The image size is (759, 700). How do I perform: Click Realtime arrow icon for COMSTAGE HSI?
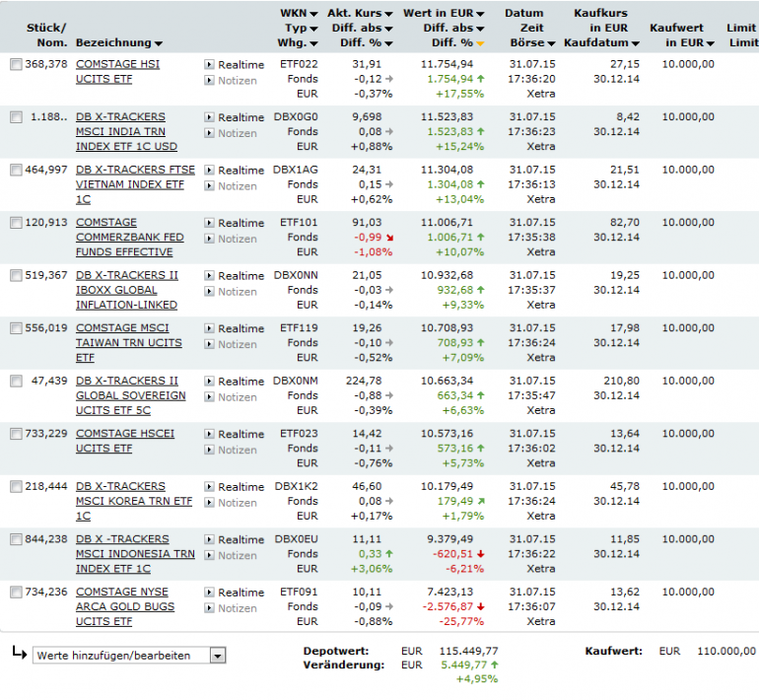pyautogui.click(x=209, y=64)
